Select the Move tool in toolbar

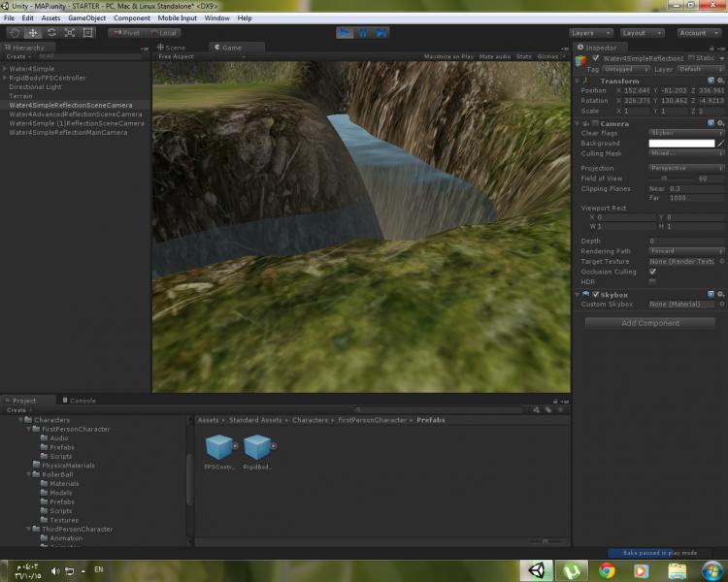pyautogui.click(x=33, y=33)
